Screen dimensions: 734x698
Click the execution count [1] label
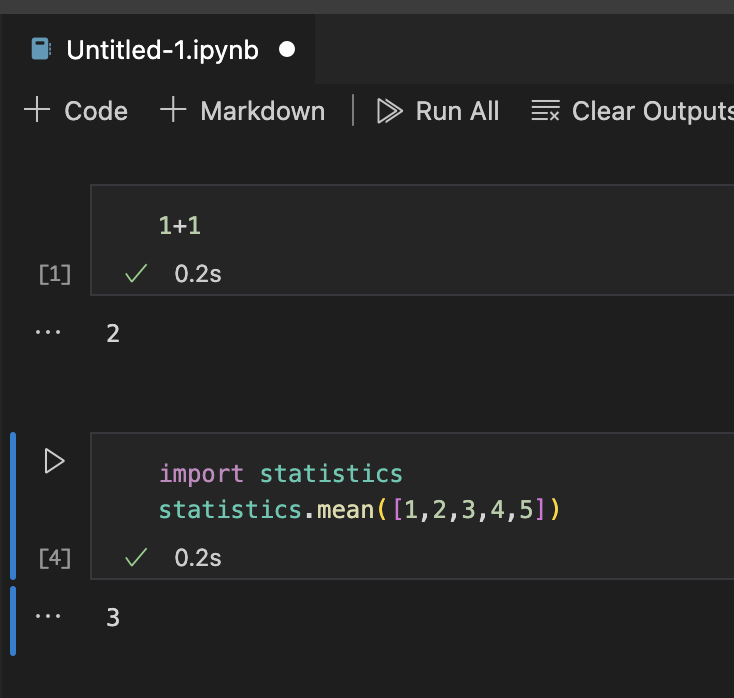pos(54,274)
